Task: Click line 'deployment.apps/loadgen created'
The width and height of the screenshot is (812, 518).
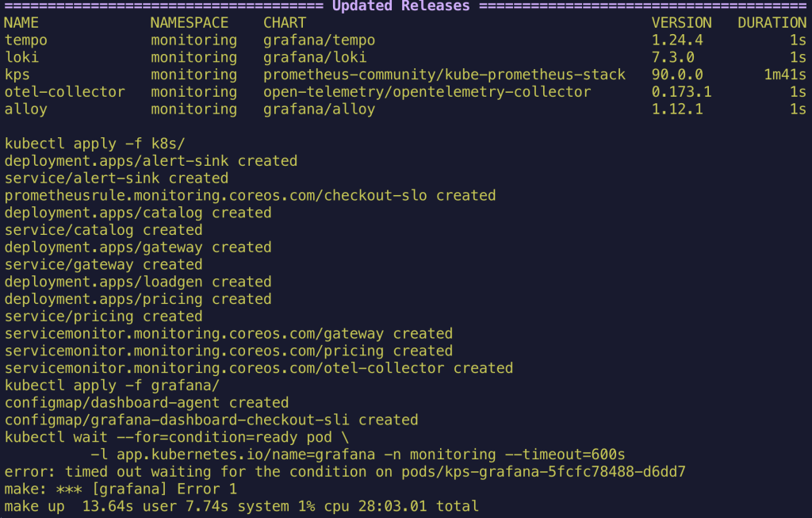Action: pyautogui.click(x=138, y=282)
